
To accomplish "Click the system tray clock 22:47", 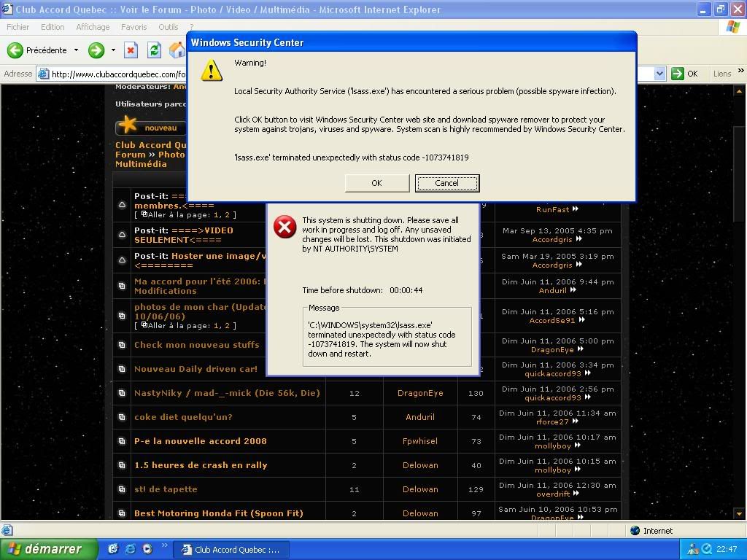I will 727,549.
